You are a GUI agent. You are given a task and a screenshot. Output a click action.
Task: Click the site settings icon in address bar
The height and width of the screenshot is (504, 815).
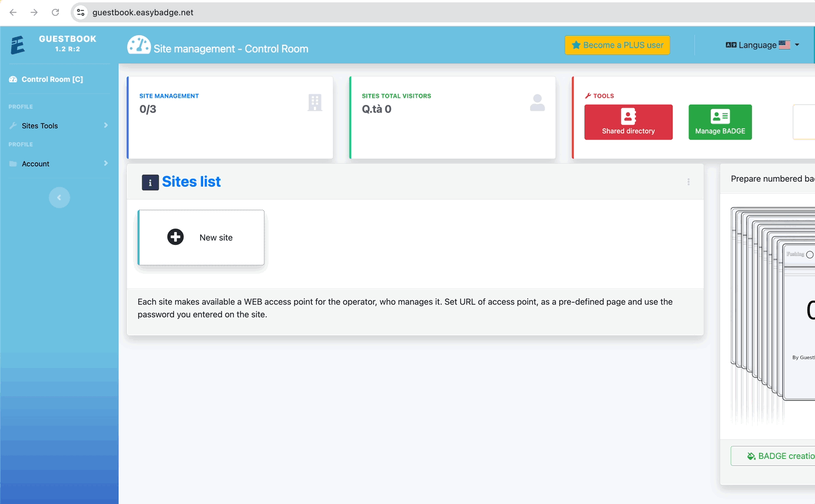tap(81, 12)
